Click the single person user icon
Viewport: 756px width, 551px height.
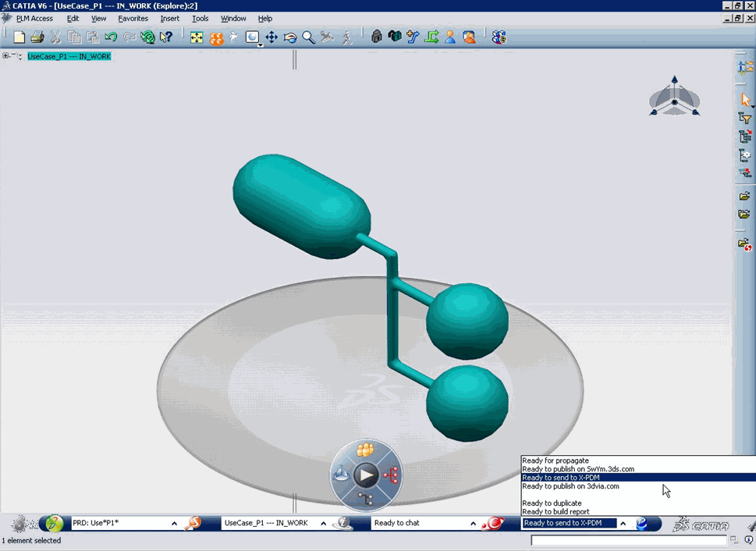coord(450,37)
